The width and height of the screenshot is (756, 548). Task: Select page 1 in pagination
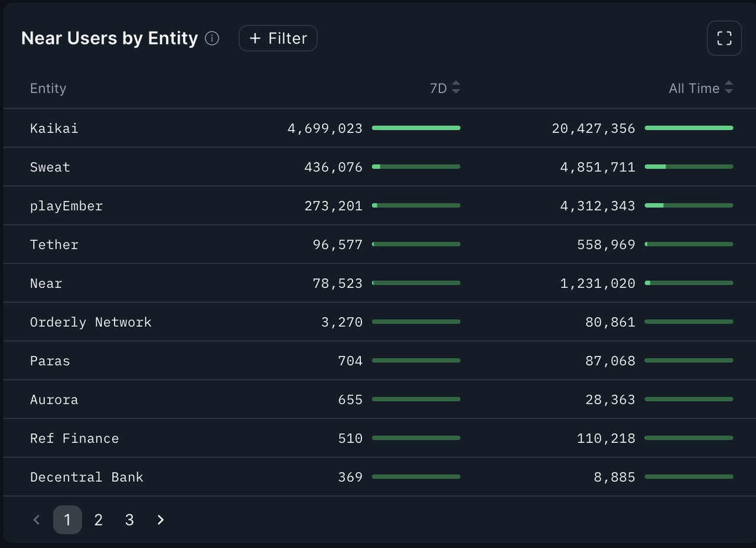(67, 520)
